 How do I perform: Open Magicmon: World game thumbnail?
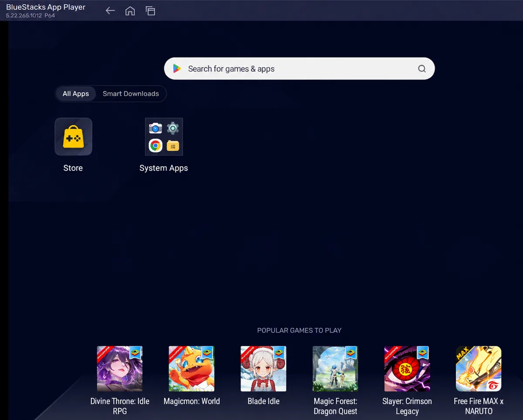192,369
